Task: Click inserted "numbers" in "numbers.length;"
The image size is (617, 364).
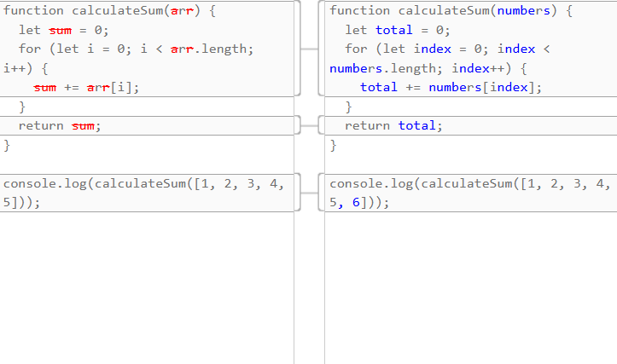Action: point(356,68)
